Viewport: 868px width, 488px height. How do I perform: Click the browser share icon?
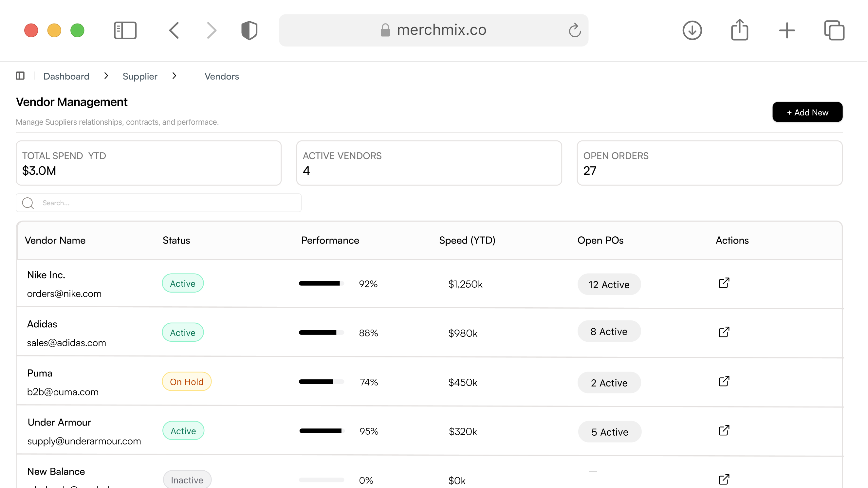point(739,30)
